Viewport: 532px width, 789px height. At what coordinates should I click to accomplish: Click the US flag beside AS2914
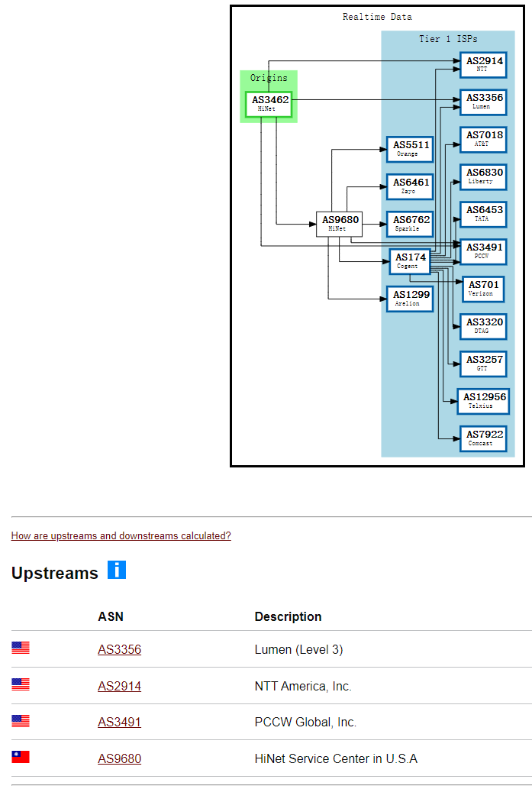pos(21,684)
